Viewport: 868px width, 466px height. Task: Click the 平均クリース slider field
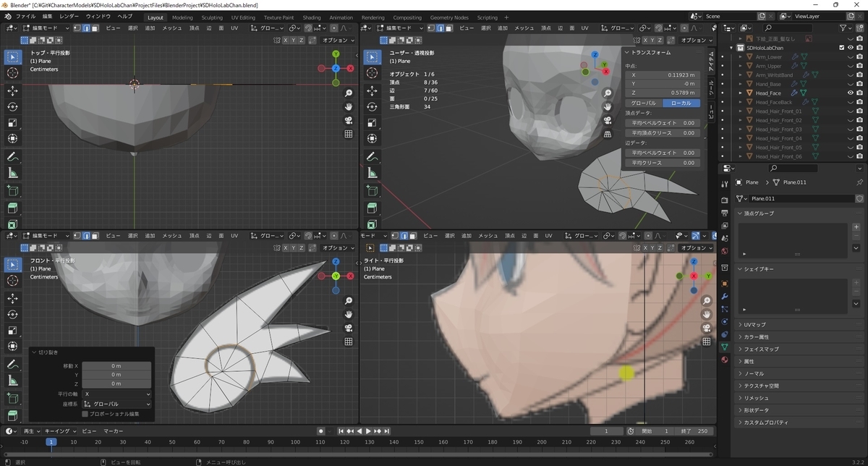click(x=663, y=163)
